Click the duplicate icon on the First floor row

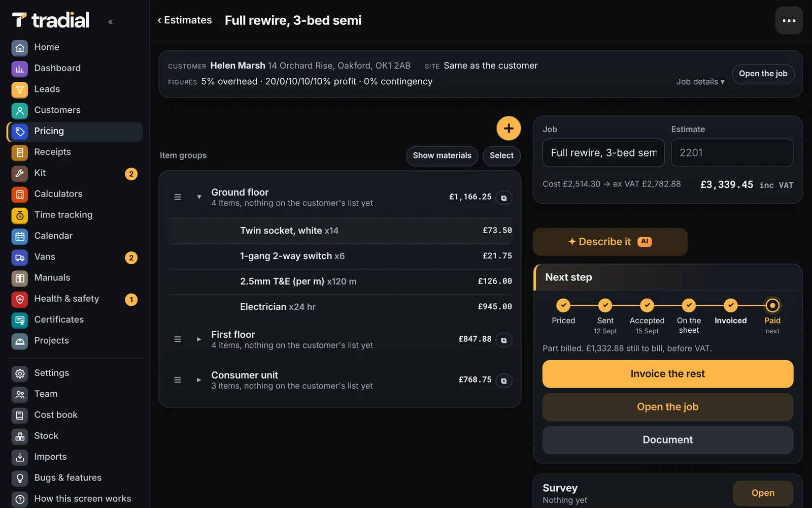(504, 340)
